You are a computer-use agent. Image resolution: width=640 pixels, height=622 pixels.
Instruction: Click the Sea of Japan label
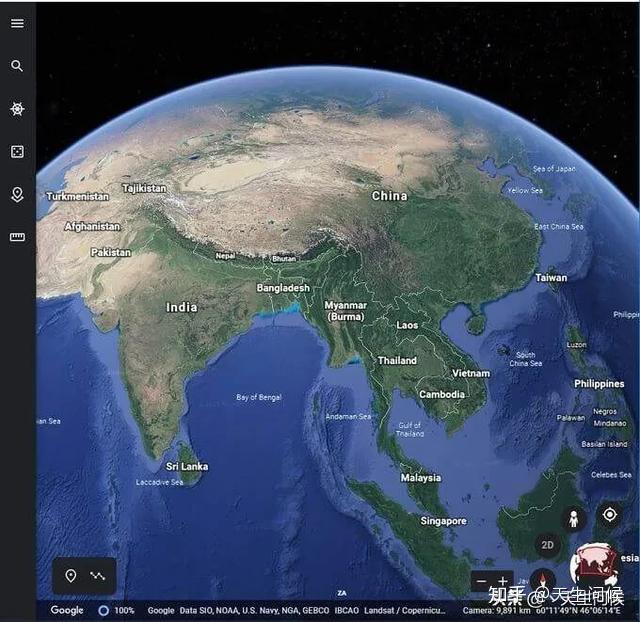click(554, 169)
